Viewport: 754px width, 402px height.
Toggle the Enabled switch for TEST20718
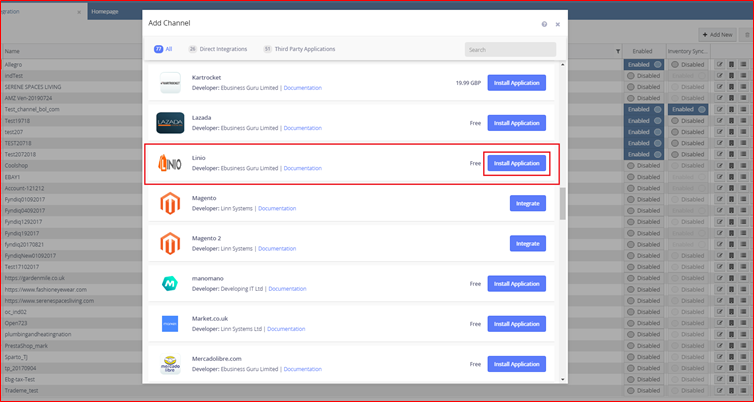point(644,143)
